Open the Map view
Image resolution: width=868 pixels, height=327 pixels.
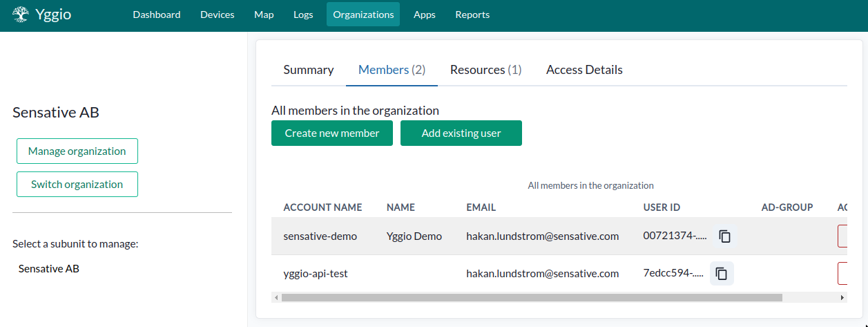click(x=264, y=15)
